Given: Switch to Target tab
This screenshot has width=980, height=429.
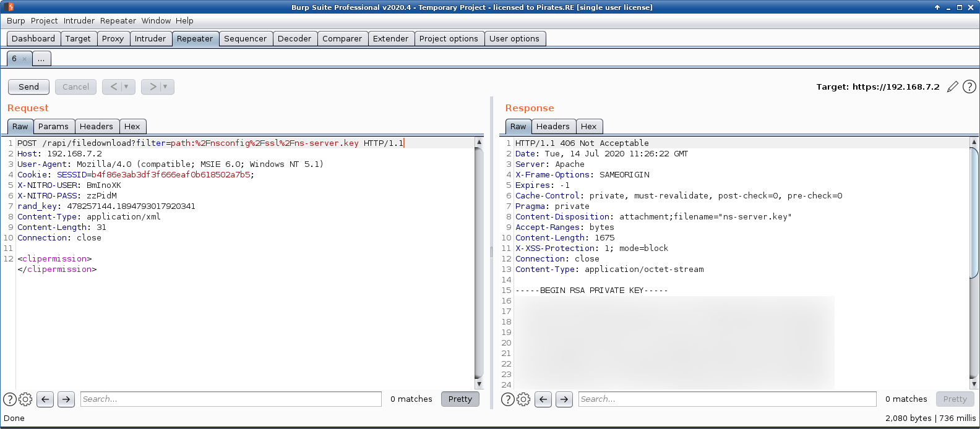Looking at the screenshot, I should point(78,38).
